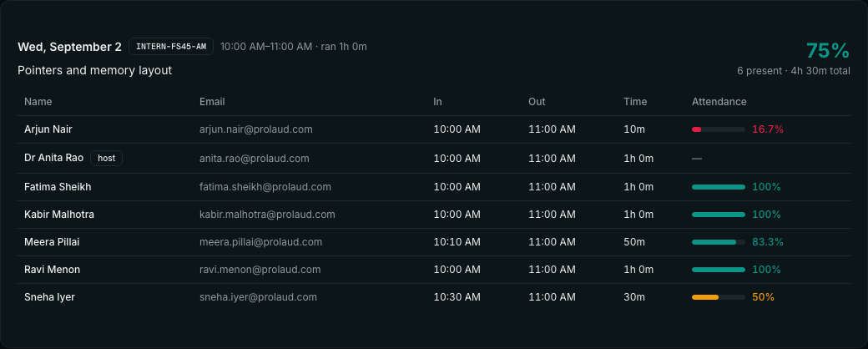Select the Arjun Nair name cell
Image resolution: width=868 pixels, height=349 pixels.
click(48, 129)
